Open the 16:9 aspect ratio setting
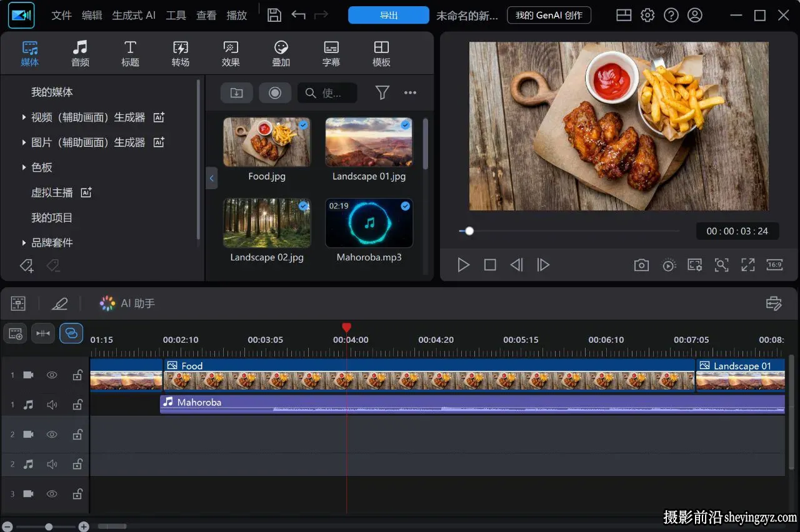 774,265
